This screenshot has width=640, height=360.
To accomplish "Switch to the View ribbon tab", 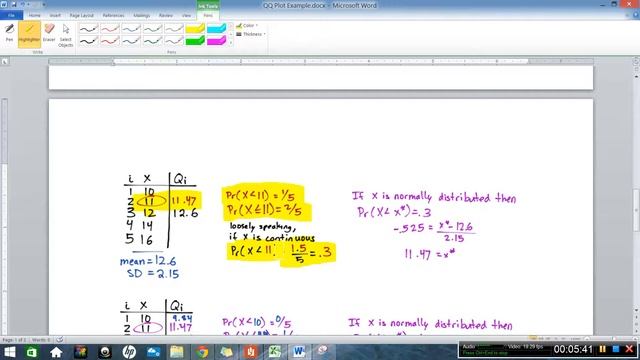I will (x=187, y=16).
